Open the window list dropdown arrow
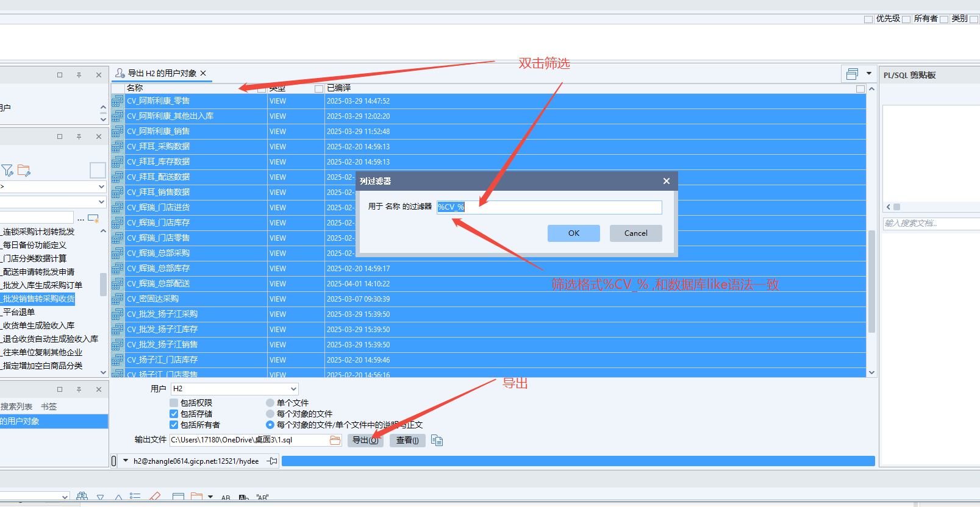Image resolution: width=980 pixels, height=507 pixels. (869, 74)
